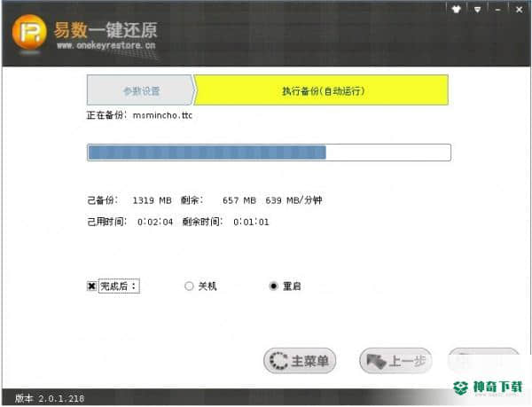This screenshot has width=532, height=407.
Task: Open the www.onekeyrestore.cn website link
Action: coord(106,45)
